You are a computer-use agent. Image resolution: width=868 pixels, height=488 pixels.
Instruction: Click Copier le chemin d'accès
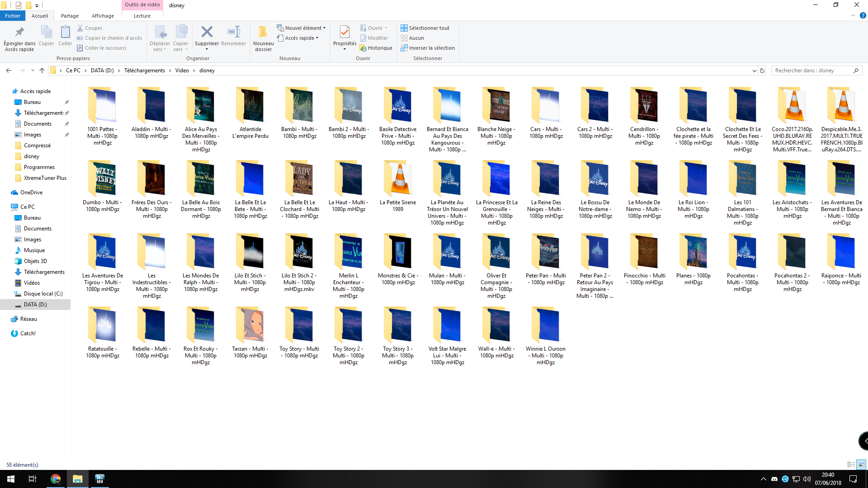pyautogui.click(x=109, y=38)
